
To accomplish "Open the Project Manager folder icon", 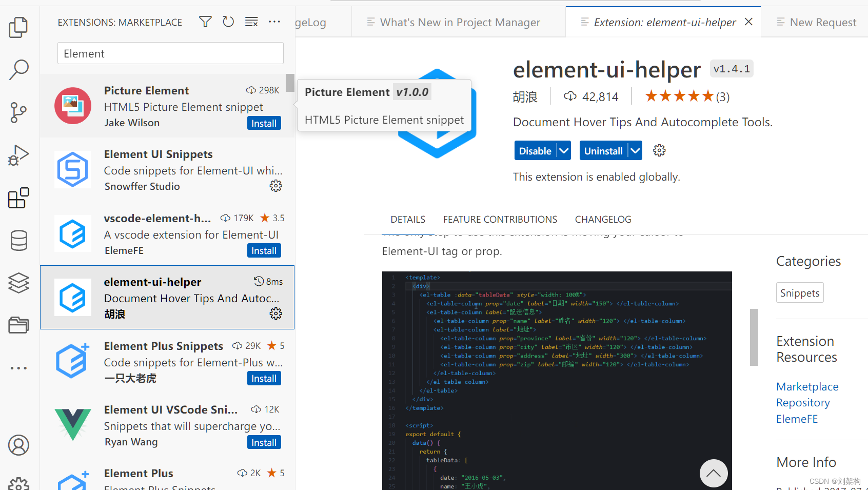I will (18, 325).
